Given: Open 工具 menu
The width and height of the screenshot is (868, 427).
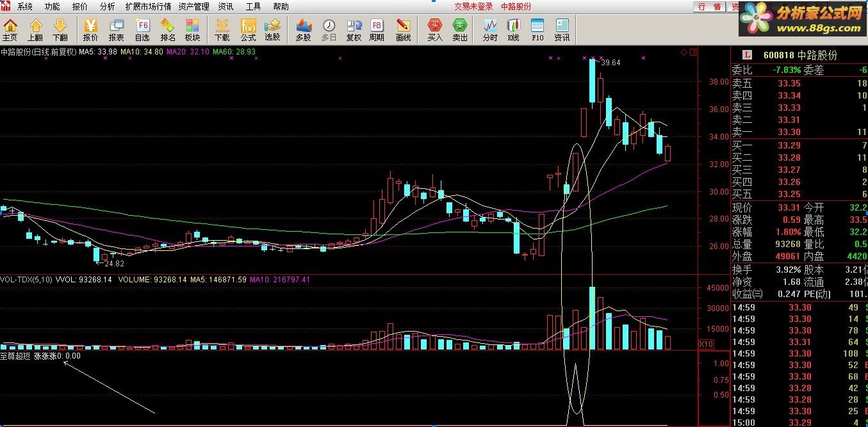Looking at the screenshot, I should tap(253, 6).
